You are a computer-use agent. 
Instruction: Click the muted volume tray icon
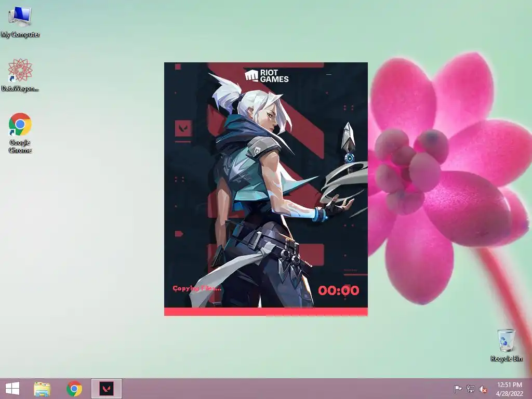[x=483, y=389]
